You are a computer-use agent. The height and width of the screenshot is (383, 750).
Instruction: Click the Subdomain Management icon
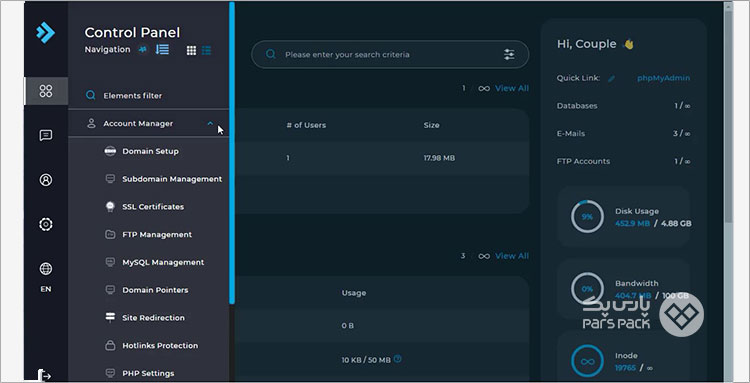click(x=110, y=179)
